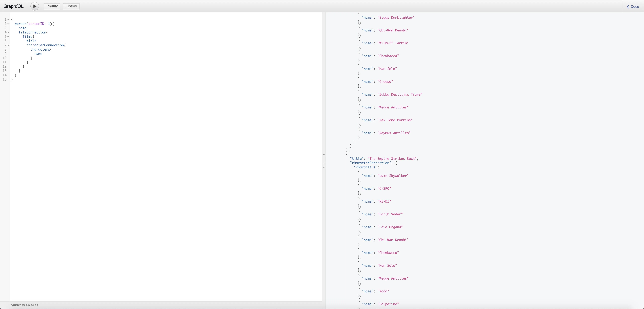The image size is (644, 309).
Task: Click "C-3PO" in the results
Action: 384,188
